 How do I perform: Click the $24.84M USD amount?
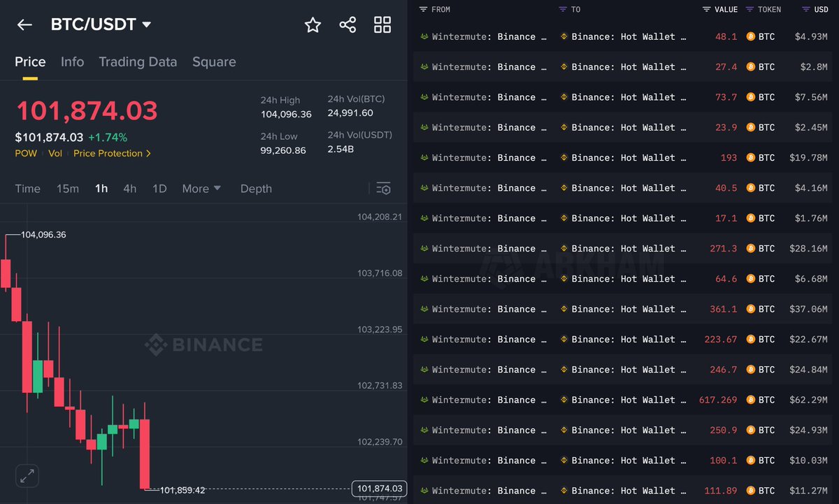click(x=808, y=369)
